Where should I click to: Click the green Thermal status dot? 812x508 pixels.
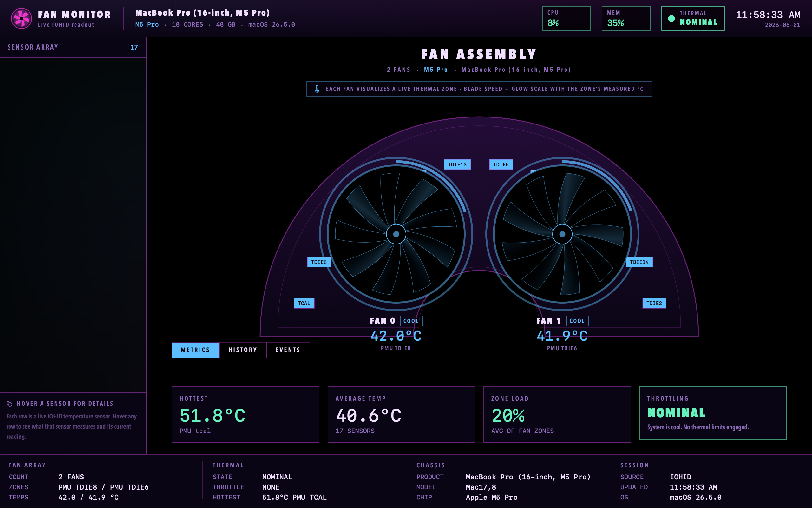(x=671, y=18)
